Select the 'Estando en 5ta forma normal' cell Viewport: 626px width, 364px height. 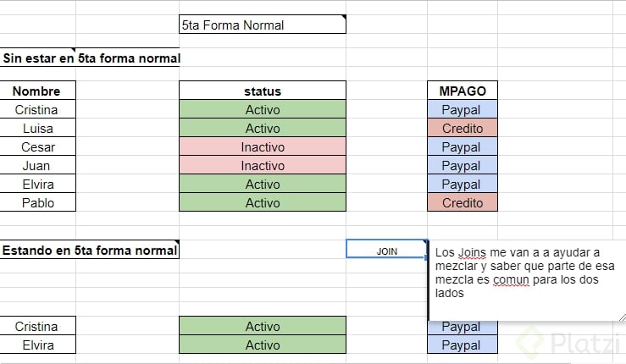pyautogui.click(x=91, y=251)
